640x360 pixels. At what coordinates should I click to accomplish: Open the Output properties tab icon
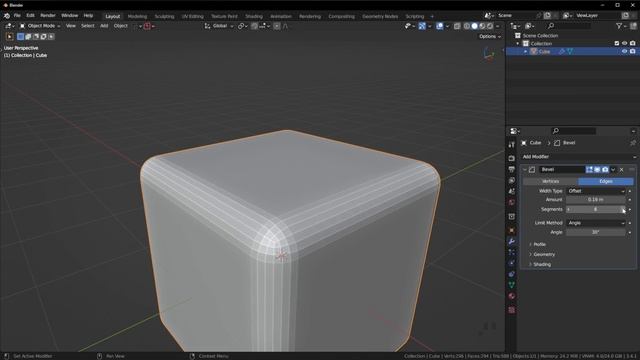click(x=511, y=169)
